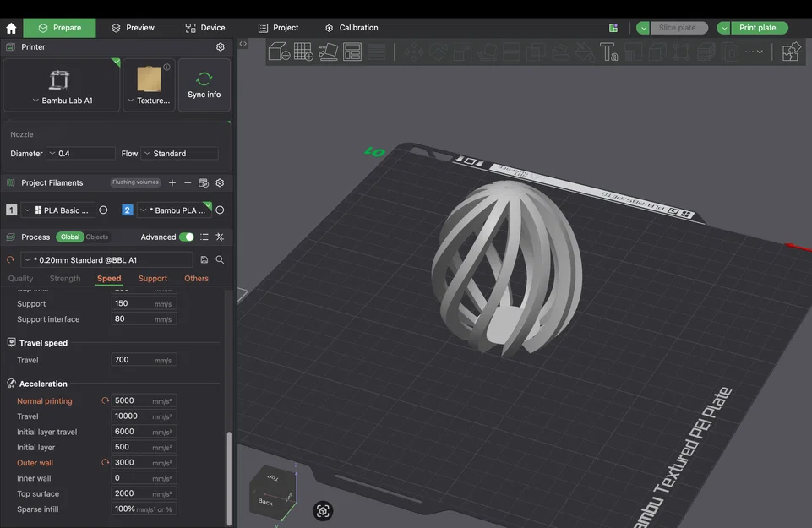
Task: Open 0.20mm Standard process preset dropdown
Action: pyautogui.click(x=106, y=260)
